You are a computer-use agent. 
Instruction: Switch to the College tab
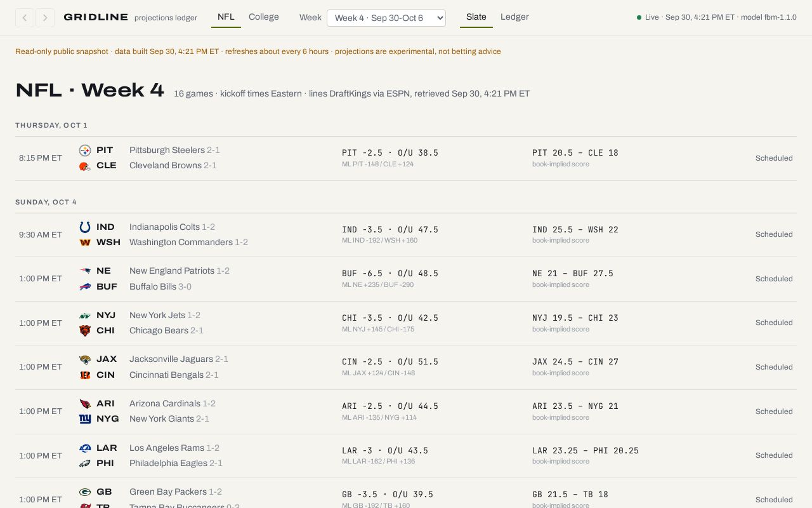(x=264, y=17)
